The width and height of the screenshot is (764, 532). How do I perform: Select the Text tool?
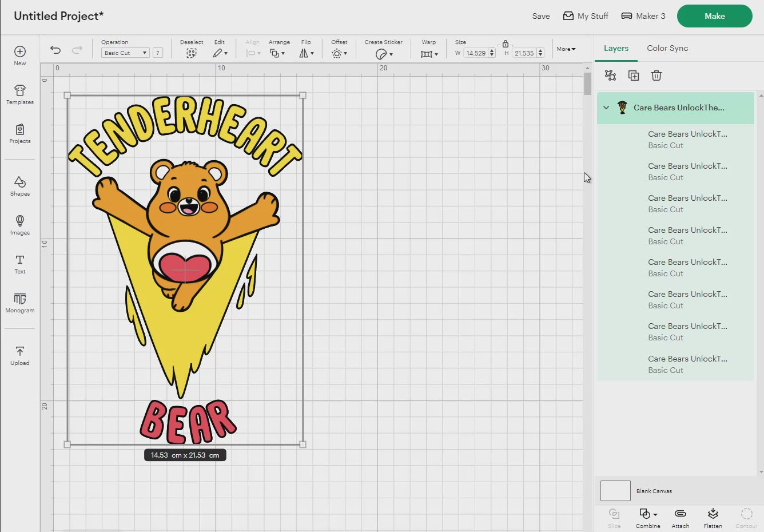pos(20,264)
